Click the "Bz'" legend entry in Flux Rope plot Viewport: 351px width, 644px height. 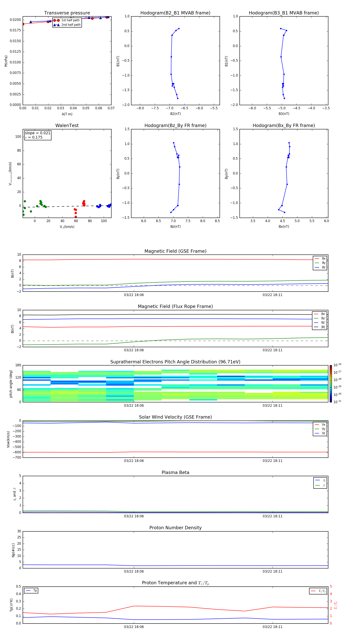pyautogui.click(x=320, y=323)
